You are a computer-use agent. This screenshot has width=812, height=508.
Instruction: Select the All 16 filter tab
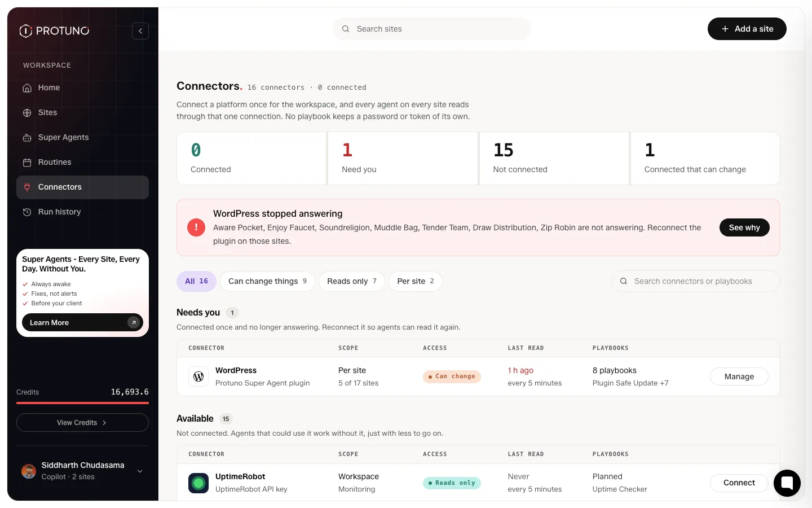click(x=196, y=281)
